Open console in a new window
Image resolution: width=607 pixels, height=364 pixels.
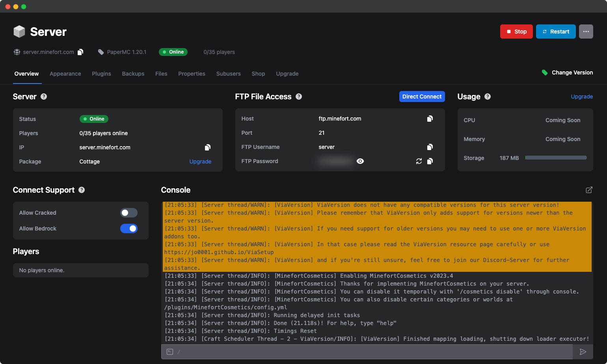tap(589, 190)
